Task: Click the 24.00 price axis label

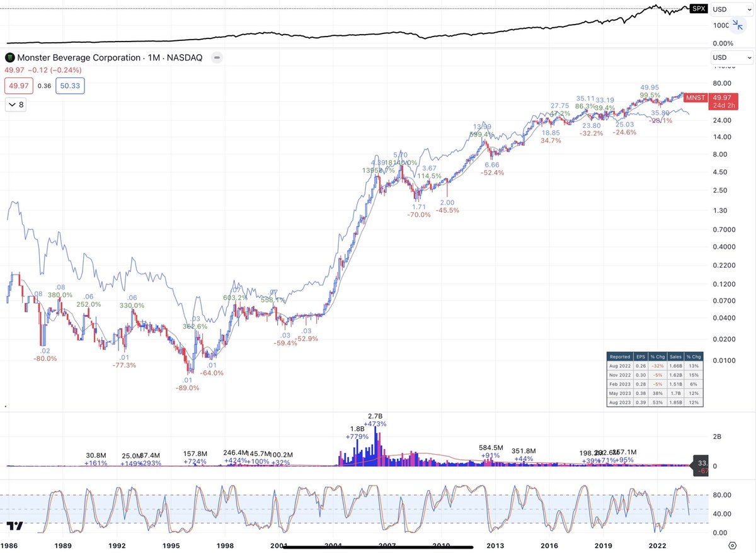Action: point(721,120)
